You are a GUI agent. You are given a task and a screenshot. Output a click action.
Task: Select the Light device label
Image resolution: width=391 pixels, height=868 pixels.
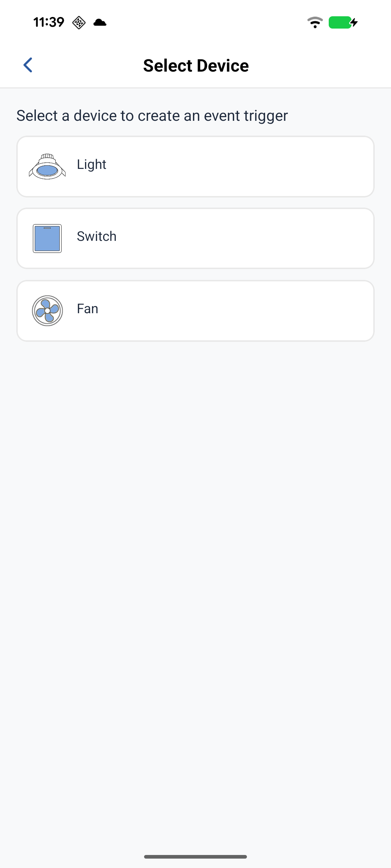click(x=92, y=165)
